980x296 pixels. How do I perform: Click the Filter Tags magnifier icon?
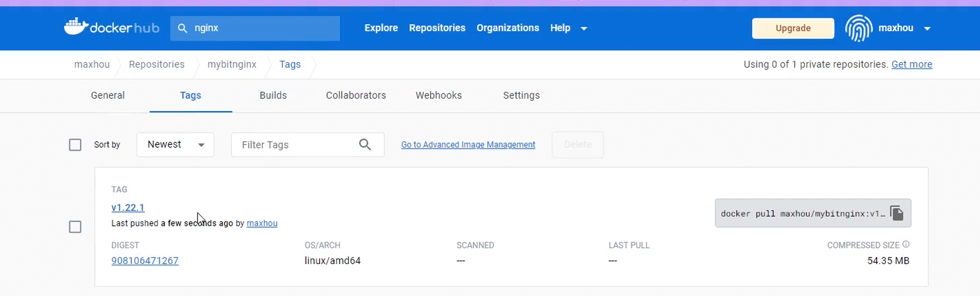365,144
